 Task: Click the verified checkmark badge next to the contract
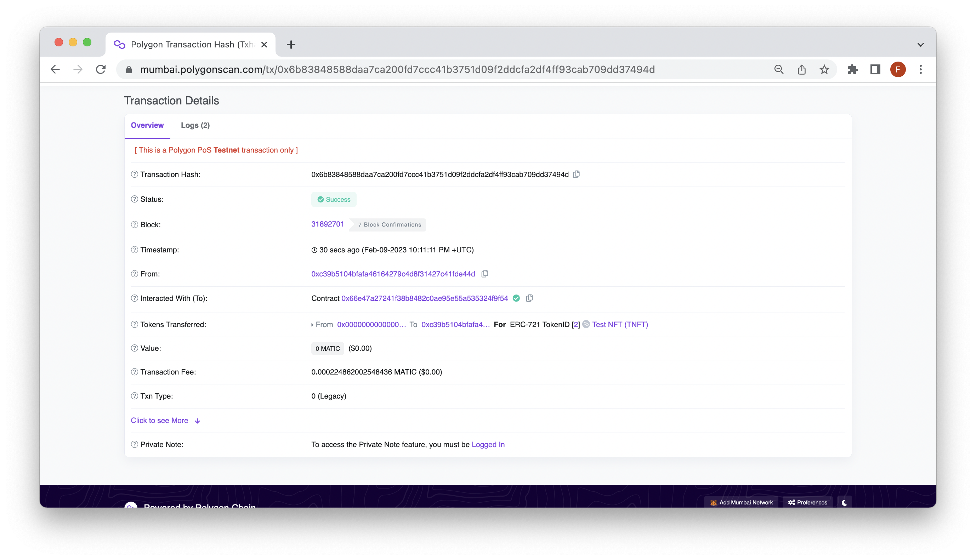pyautogui.click(x=516, y=298)
